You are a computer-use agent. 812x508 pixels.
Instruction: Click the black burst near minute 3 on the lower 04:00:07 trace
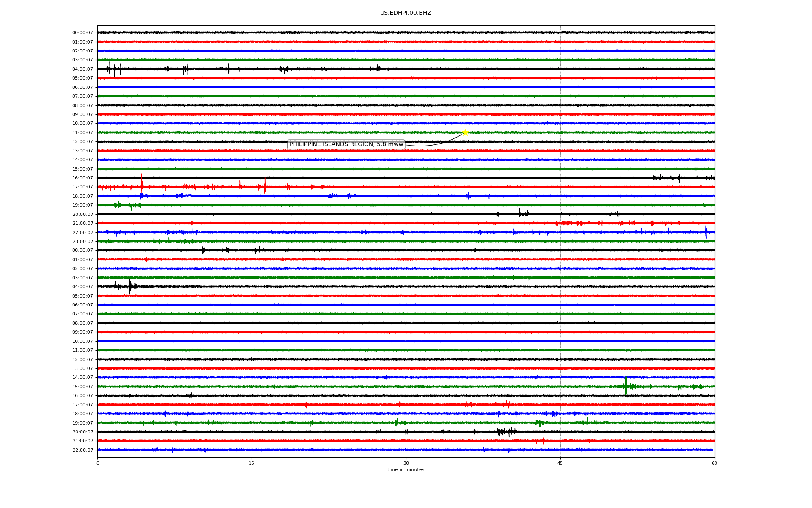point(130,287)
